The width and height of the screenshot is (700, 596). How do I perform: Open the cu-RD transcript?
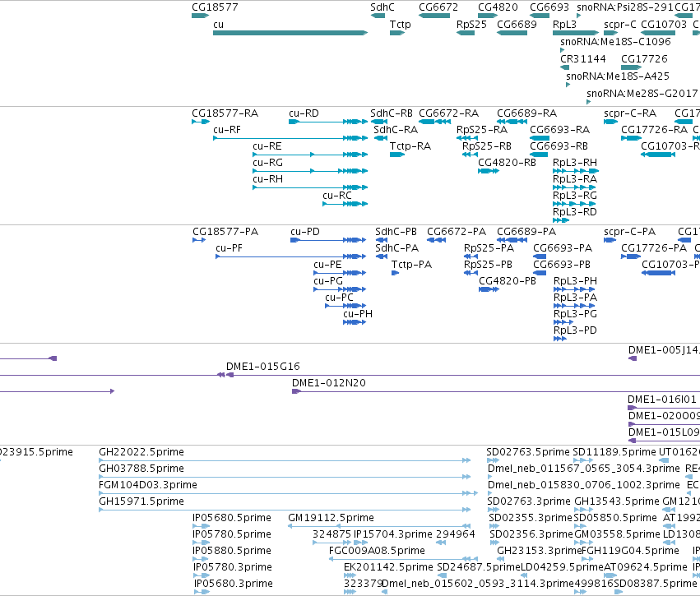[x=328, y=122]
